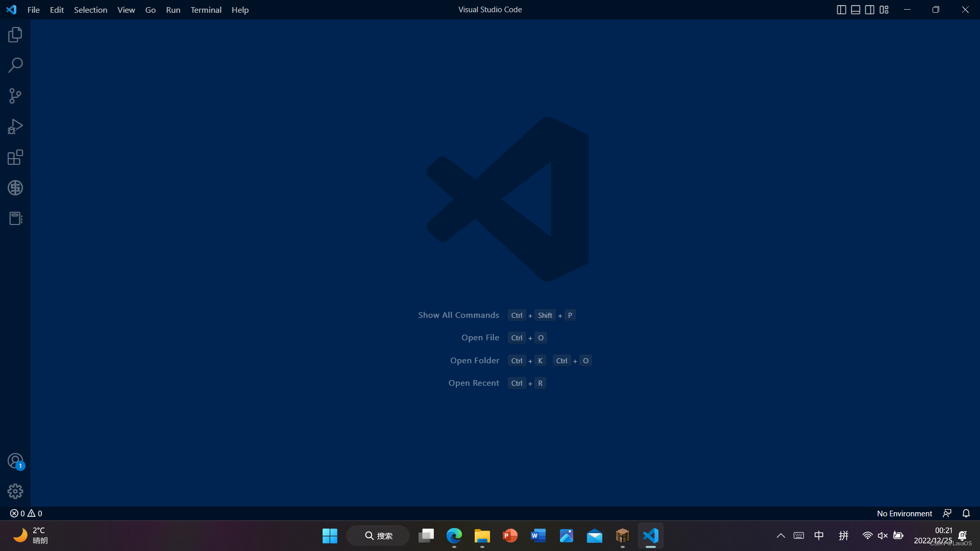
Task: Click the Accounts icon with badge
Action: coord(15,461)
